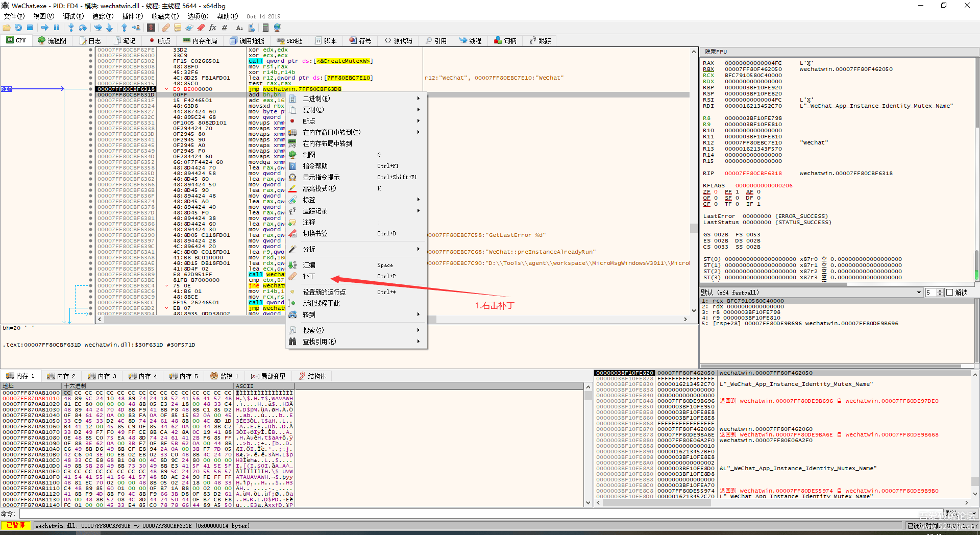The width and height of the screenshot is (980, 535).
Task: Select 补丁 in the context menu
Action: point(309,276)
